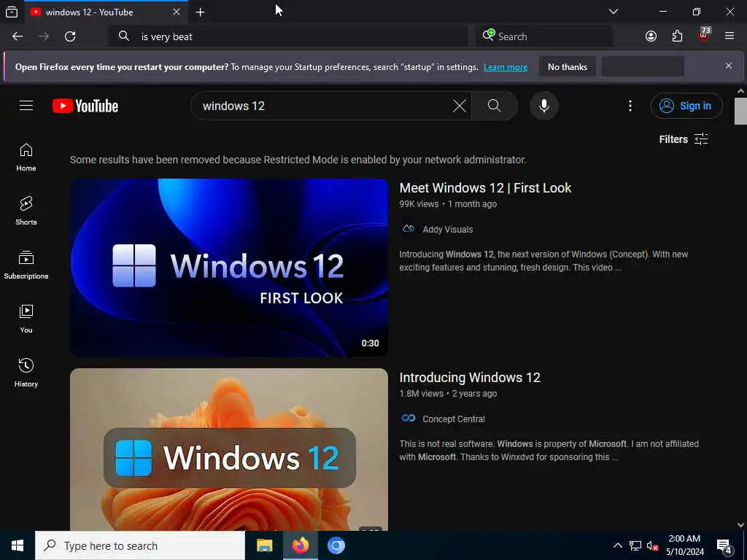Screen dimensions: 747x560
Task: Open the extension icon with 73 badge
Action: (x=704, y=35)
